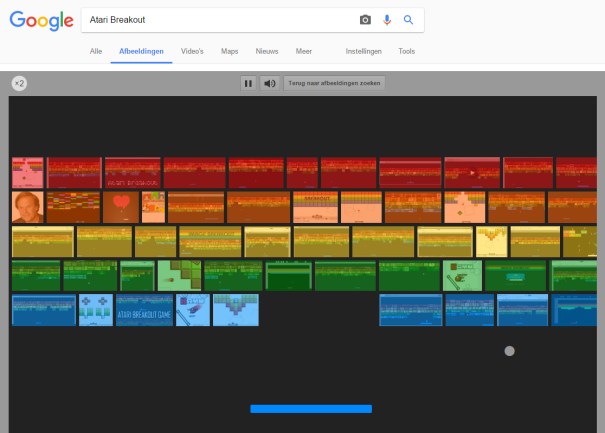The width and height of the screenshot is (605, 433).
Task: Click the red brick with play icon
Action: point(472,173)
